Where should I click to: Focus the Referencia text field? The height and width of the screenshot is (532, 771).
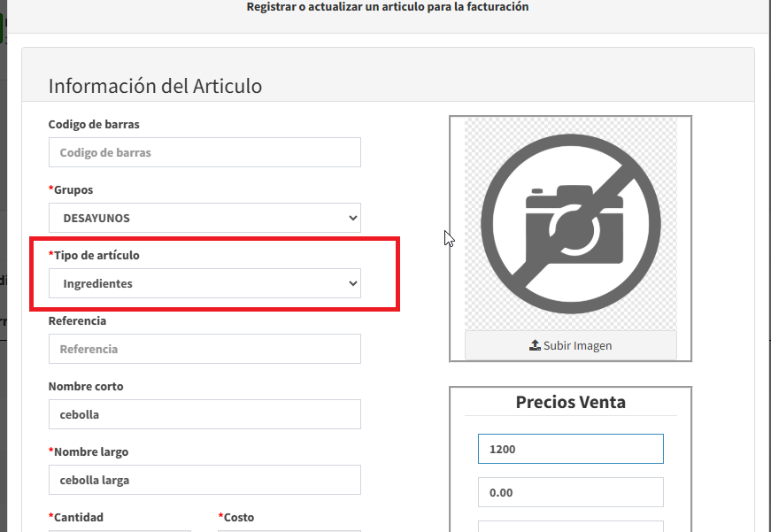point(204,349)
